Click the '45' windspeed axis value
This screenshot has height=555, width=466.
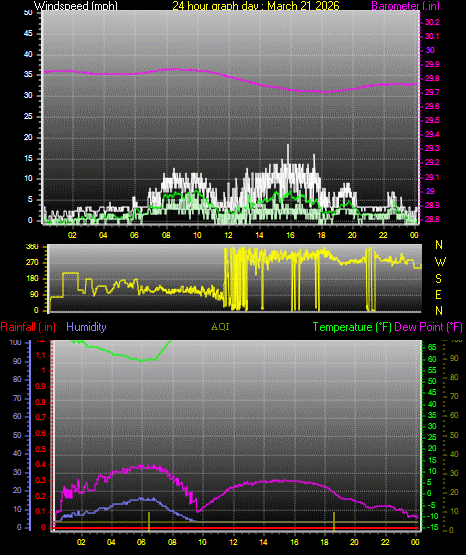[x=28, y=34]
